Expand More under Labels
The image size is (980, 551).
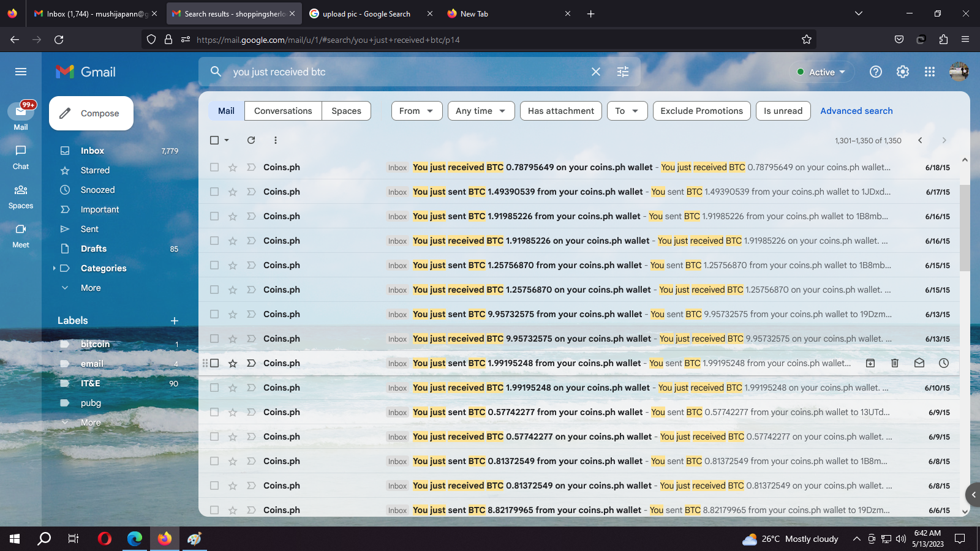click(91, 422)
